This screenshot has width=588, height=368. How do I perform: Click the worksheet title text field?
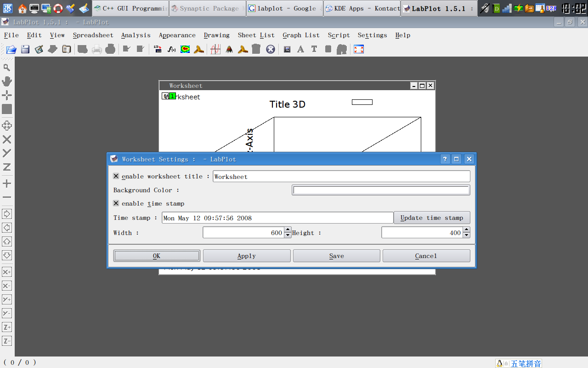[341, 176]
